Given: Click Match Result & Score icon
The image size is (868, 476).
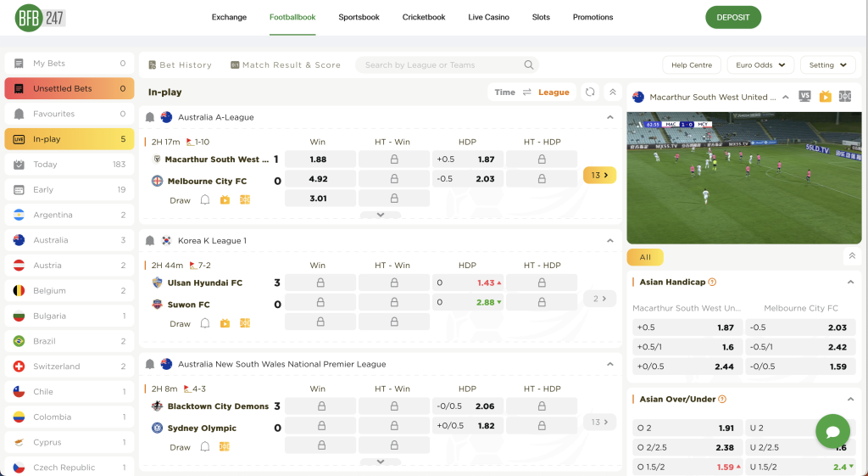Looking at the screenshot, I should (x=235, y=64).
